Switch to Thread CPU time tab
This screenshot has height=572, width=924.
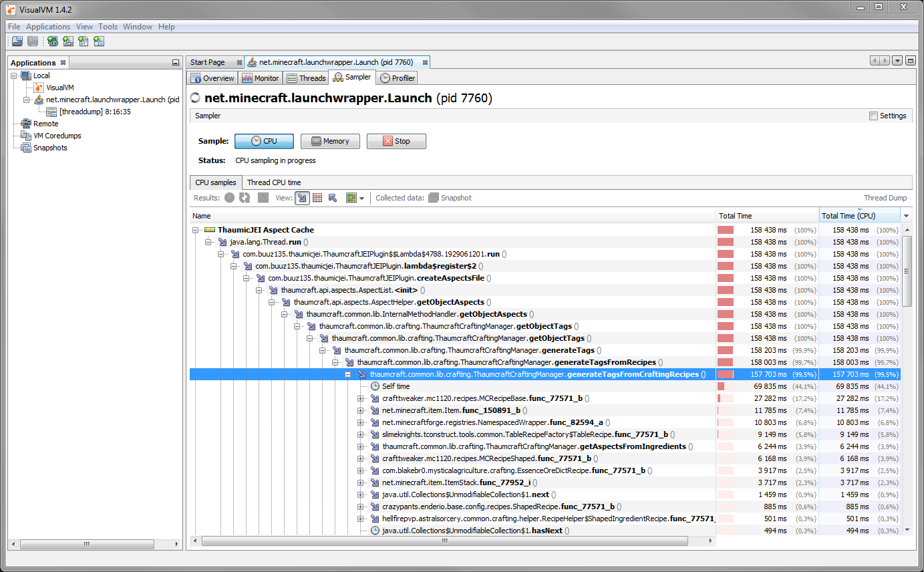(x=274, y=182)
